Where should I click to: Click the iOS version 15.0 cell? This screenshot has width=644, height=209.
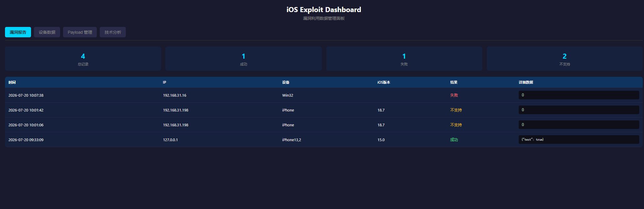[x=381, y=140]
